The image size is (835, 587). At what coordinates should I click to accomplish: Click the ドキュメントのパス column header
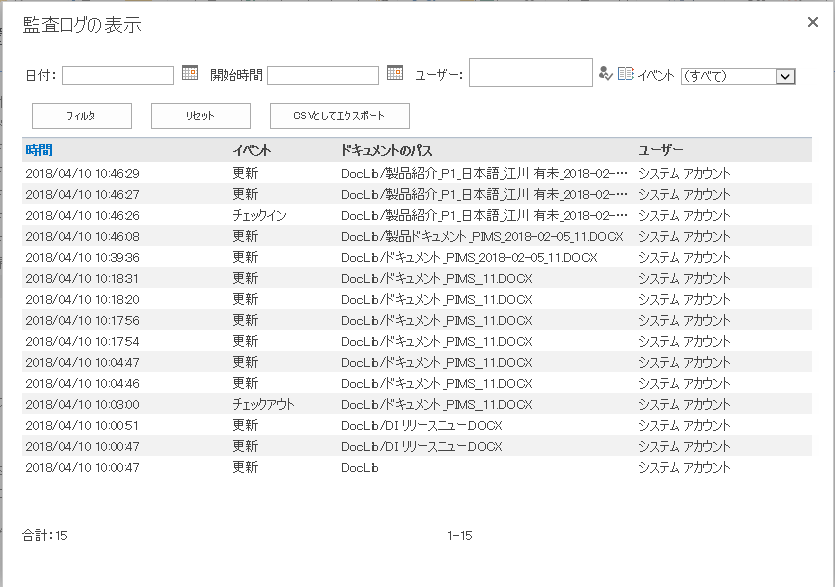tap(386, 151)
